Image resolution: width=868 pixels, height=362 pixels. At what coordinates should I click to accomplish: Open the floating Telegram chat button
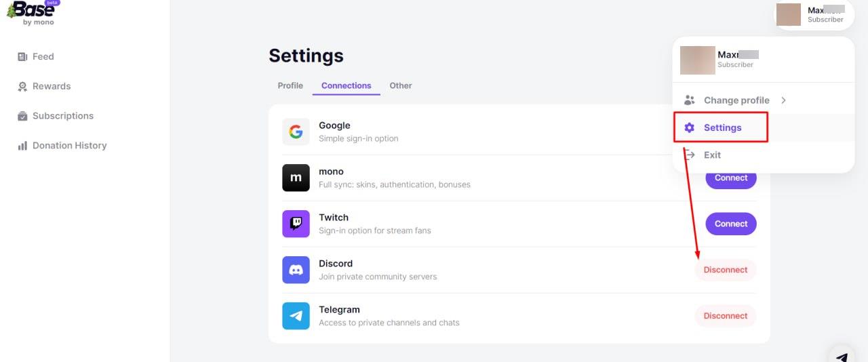click(842, 357)
